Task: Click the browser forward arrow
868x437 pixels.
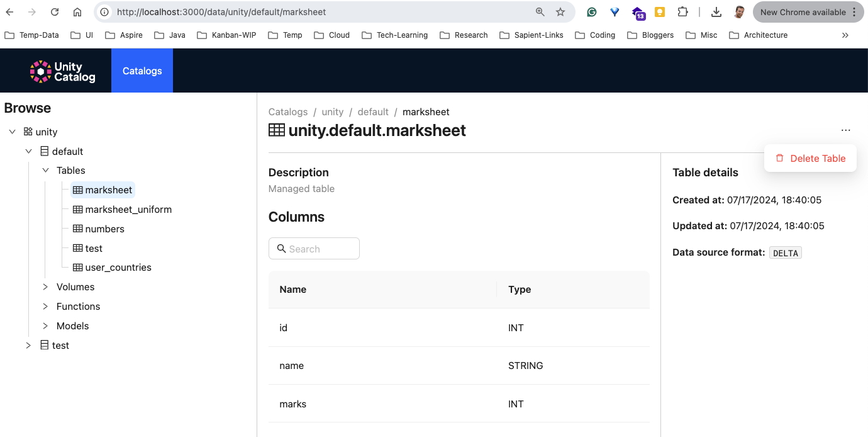Action: [32, 12]
